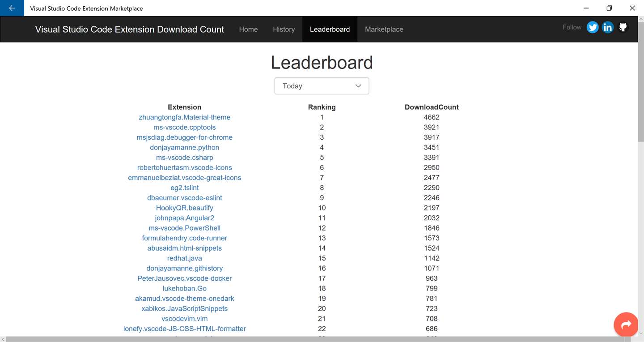Screen dimensions: 644x342
Task: Open vscodevim.vim extension link
Action: [x=185, y=319]
